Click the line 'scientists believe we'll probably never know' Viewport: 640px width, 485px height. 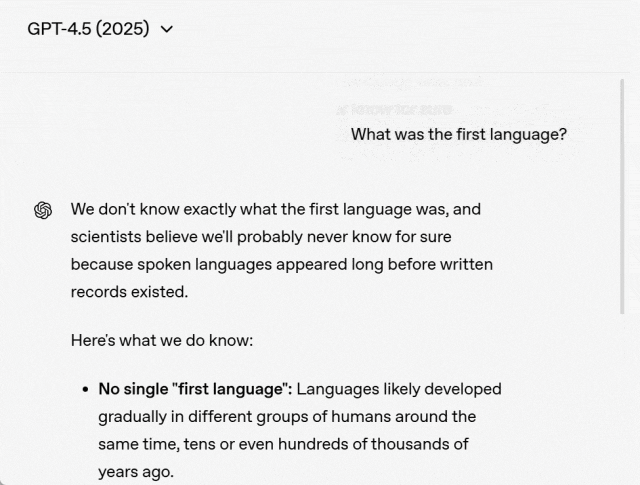tap(260, 237)
